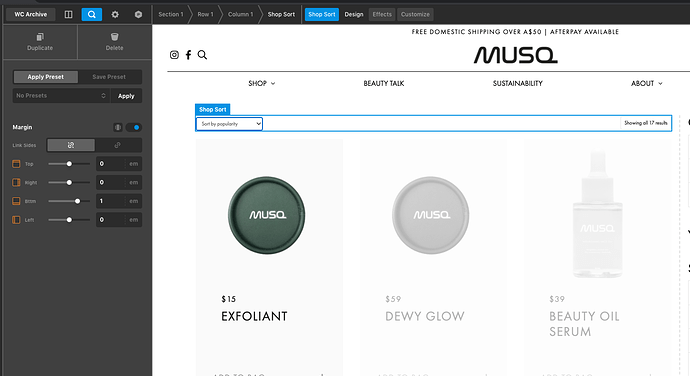Open the hexagon cube icon in toolbar
Image resolution: width=690 pixels, height=376 pixels.
138,15
